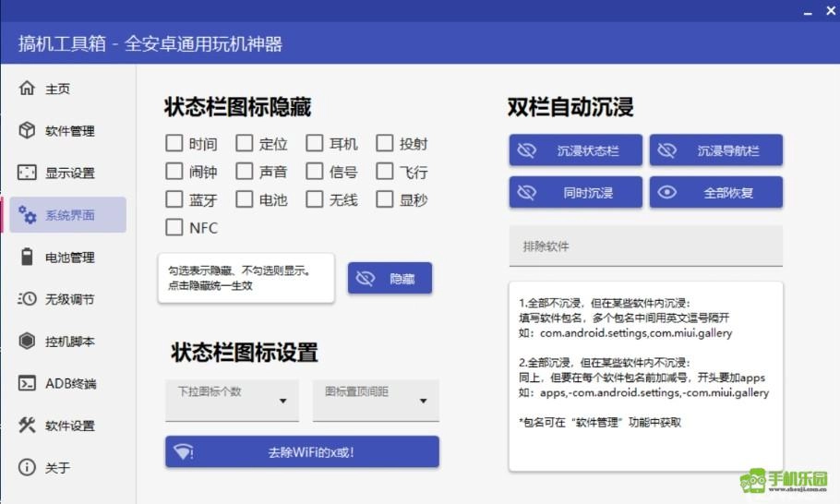The height and width of the screenshot is (504, 840).
Task: Open ADB终端 terminal icon
Action: [x=27, y=383]
